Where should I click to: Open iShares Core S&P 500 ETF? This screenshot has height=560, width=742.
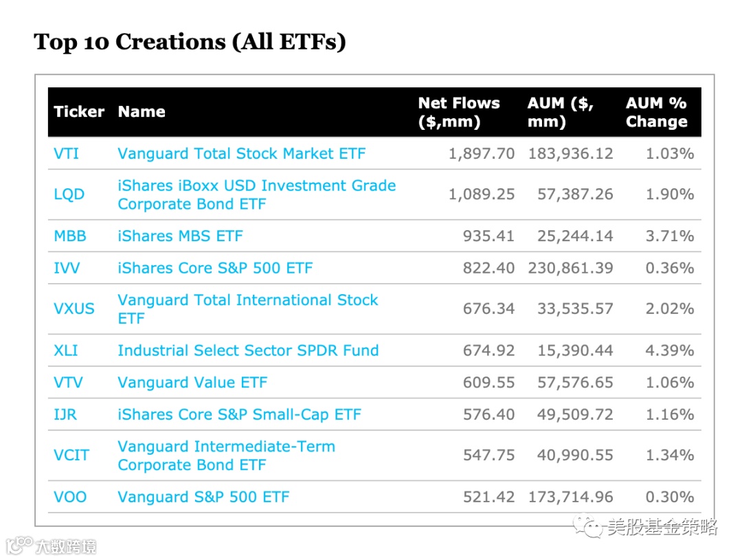[215, 268]
